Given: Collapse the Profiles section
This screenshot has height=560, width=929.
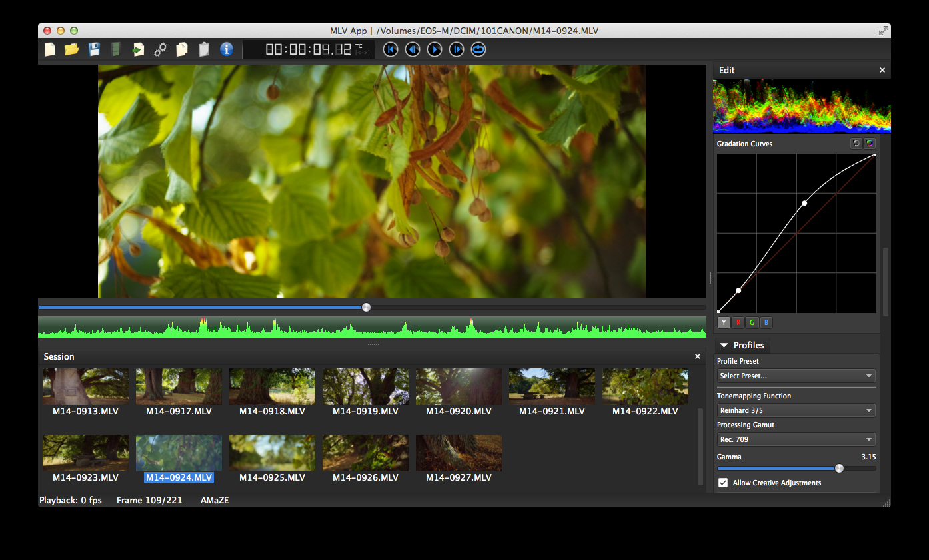Looking at the screenshot, I should (724, 345).
